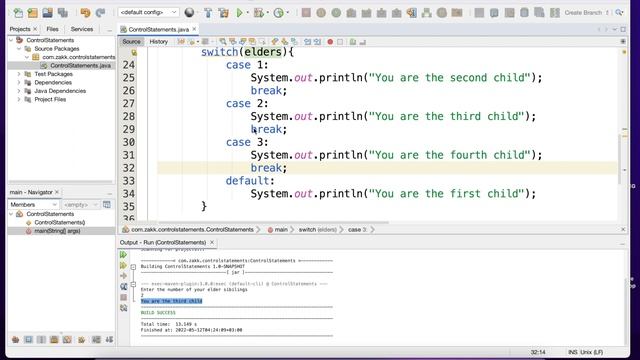Image resolution: width=640 pixels, height=360 pixels.
Task: Open the empty filter dropdown in Navigator
Action: click(81, 204)
